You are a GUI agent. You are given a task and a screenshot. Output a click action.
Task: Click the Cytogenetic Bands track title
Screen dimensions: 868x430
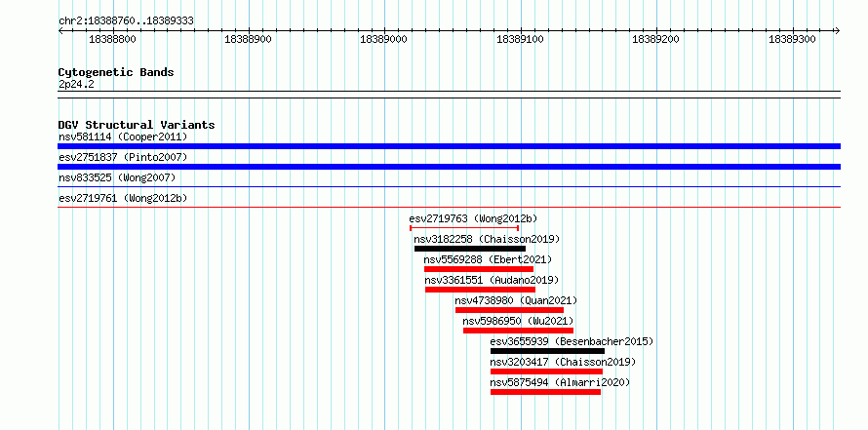[116, 72]
